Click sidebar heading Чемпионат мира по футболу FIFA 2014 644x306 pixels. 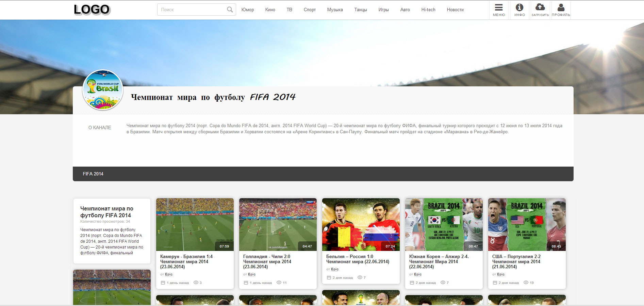tap(107, 212)
